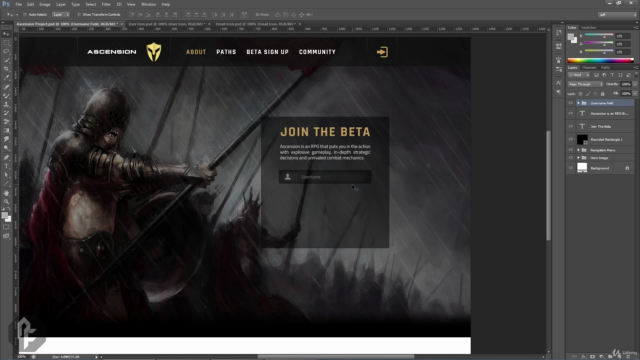Switch to the Paths tab
640x360 pixels.
[x=605, y=67]
